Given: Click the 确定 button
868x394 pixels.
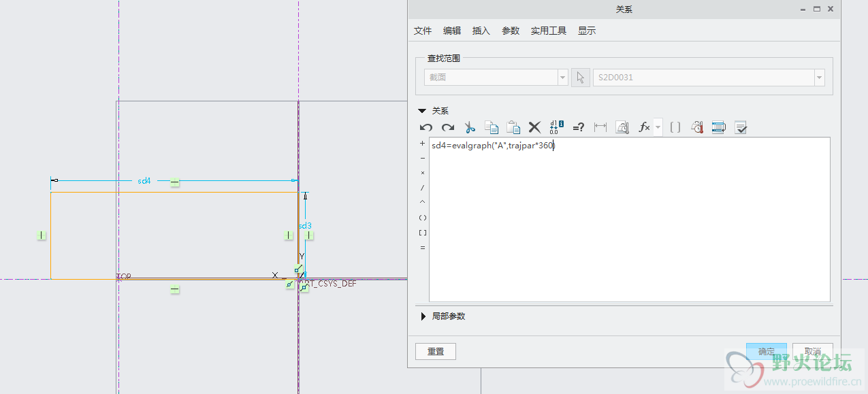Looking at the screenshot, I should point(767,351).
